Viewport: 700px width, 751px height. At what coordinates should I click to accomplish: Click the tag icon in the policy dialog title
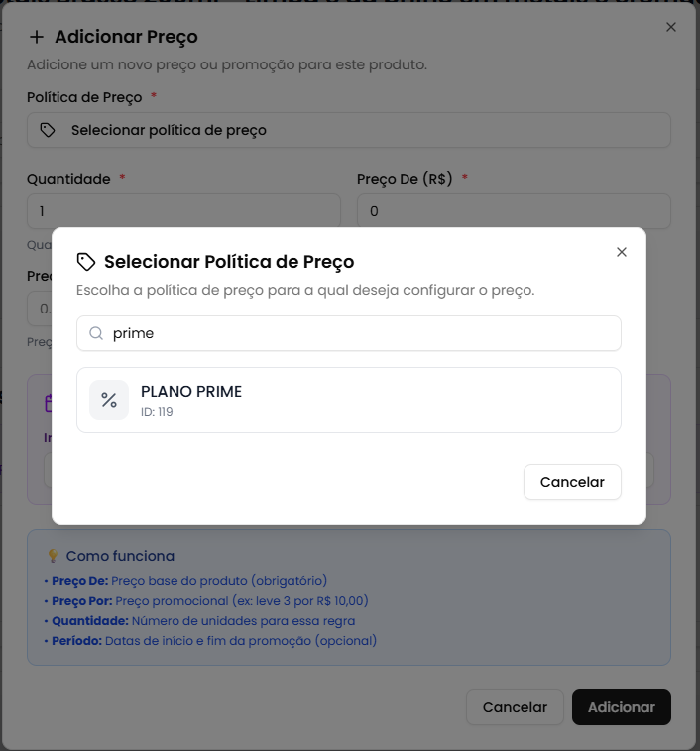(86, 262)
